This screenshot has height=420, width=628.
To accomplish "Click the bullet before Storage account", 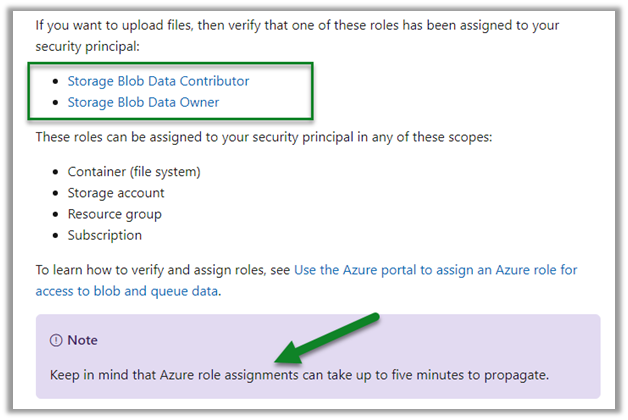I will (x=54, y=193).
